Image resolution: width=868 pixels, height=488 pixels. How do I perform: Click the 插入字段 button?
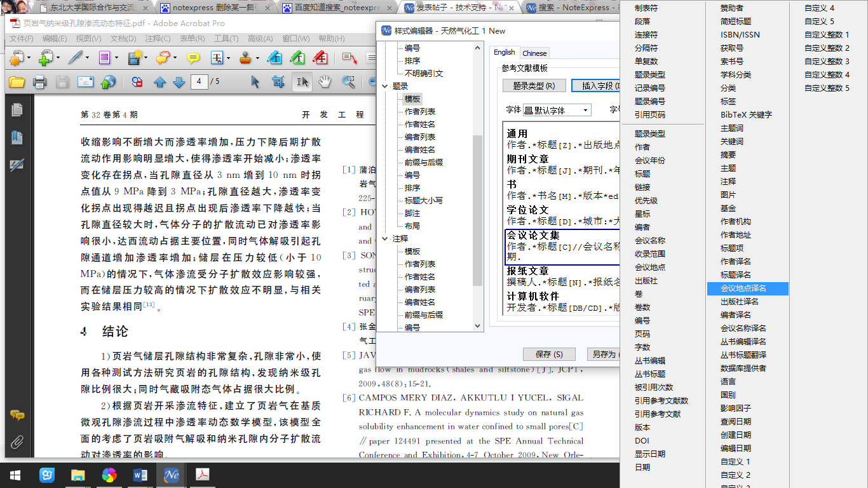click(x=595, y=86)
